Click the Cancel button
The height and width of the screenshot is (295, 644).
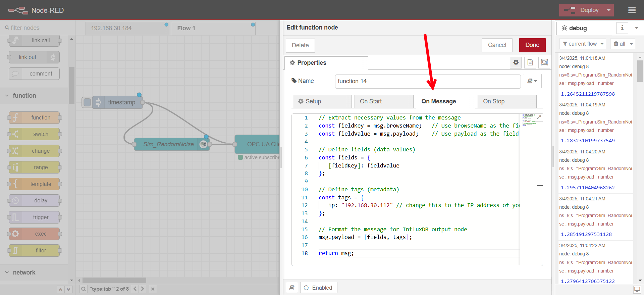tap(497, 45)
